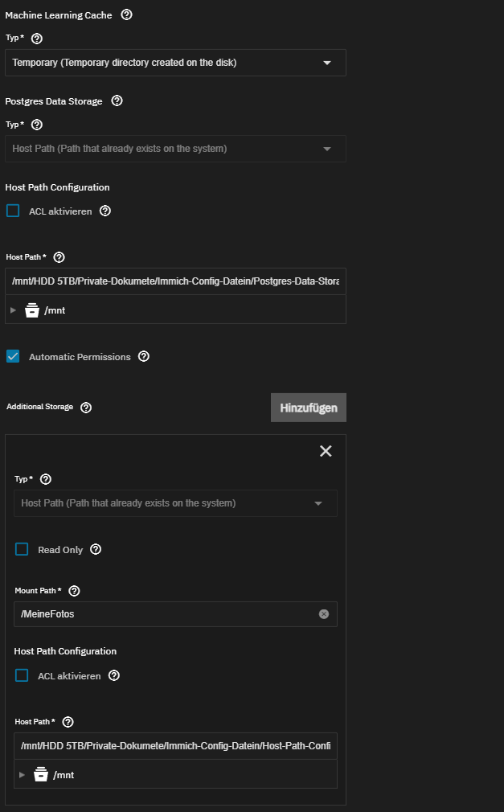The width and height of the screenshot is (504, 812).
Task: Open help icon beside Additional Storage
Action: 86,408
